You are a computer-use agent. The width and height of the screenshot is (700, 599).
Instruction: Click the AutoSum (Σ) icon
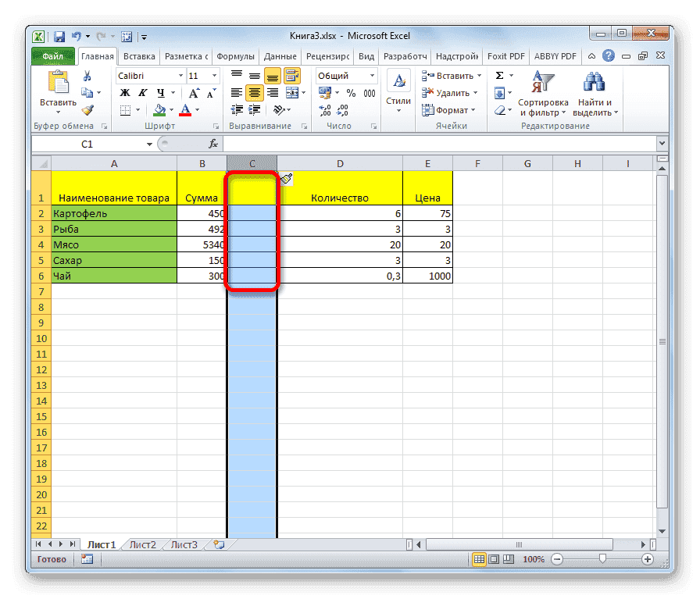[501, 76]
